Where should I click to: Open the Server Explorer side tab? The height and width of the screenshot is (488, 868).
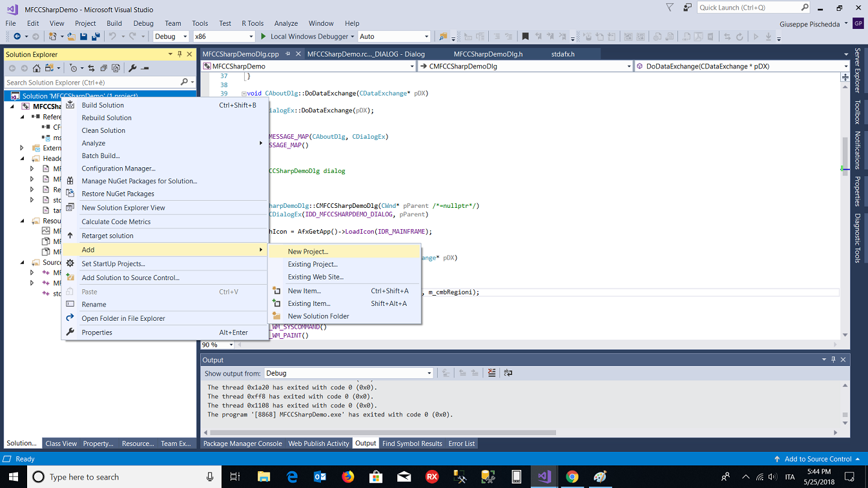858,70
